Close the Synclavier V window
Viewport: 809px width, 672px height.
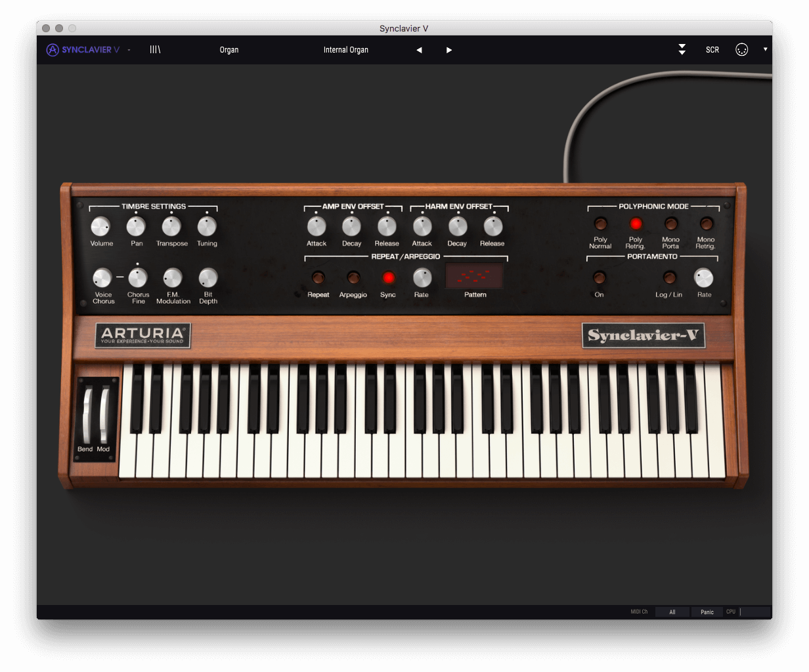click(x=46, y=28)
